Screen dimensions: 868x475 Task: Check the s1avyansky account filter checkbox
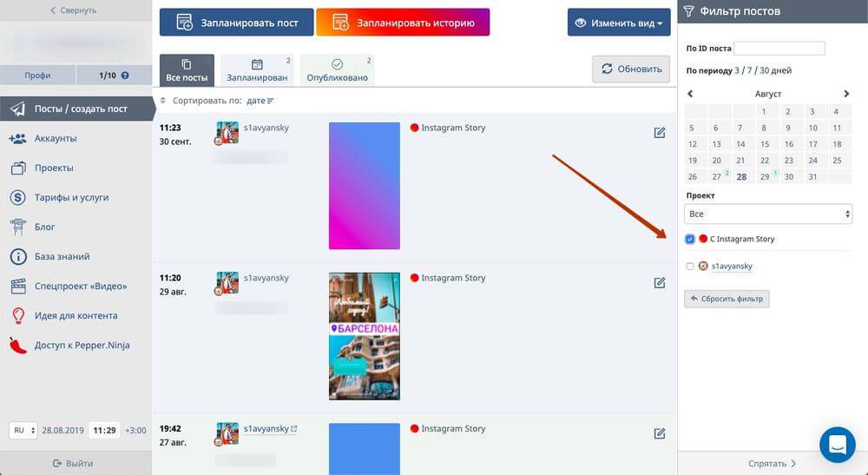(690, 267)
